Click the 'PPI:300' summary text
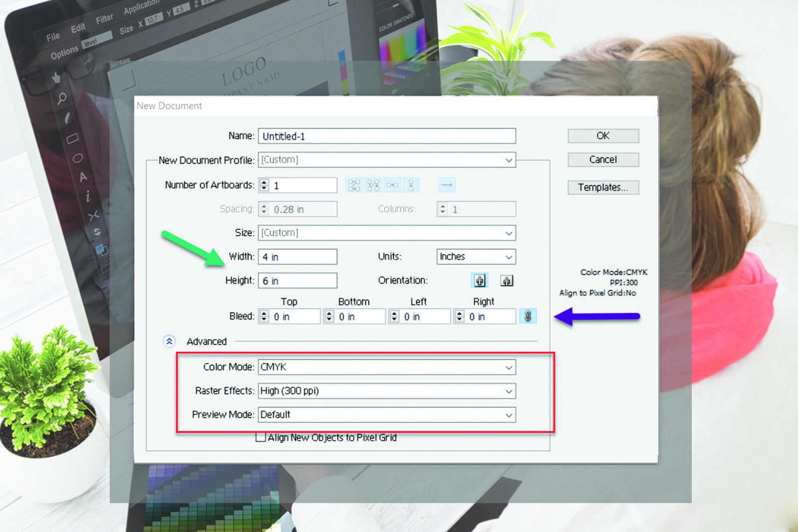The image size is (798, 532). [x=623, y=283]
